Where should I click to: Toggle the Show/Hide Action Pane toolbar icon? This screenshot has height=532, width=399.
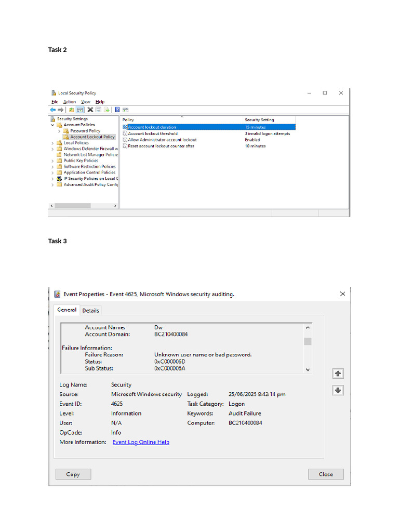pos(125,110)
